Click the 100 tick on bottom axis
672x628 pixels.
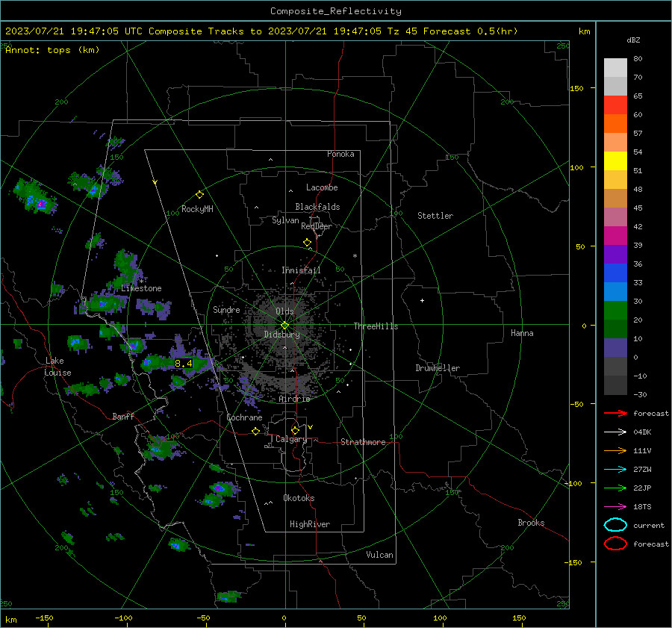440,618
